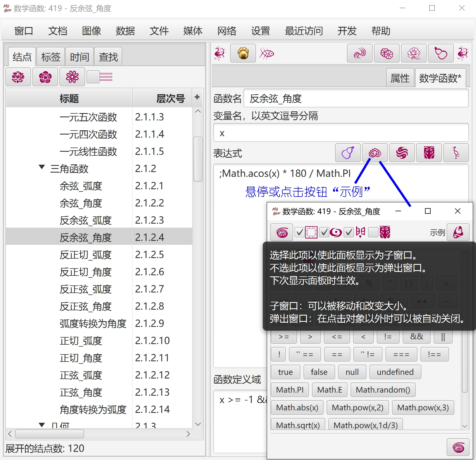
Task: Enable the unchecked box beside the beast mask
Action: pos(373,232)
